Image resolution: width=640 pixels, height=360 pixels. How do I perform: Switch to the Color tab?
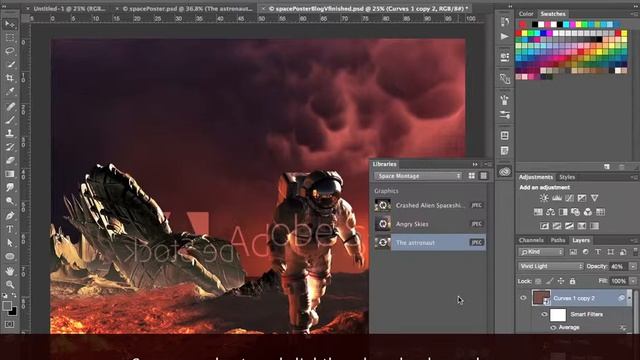click(526, 14)
